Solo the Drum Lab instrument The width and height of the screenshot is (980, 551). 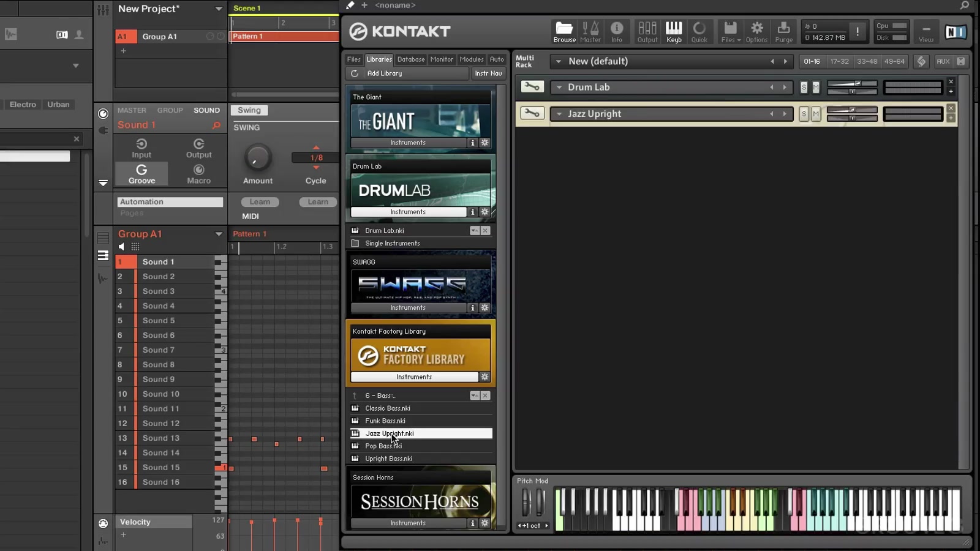coord(804,88)
